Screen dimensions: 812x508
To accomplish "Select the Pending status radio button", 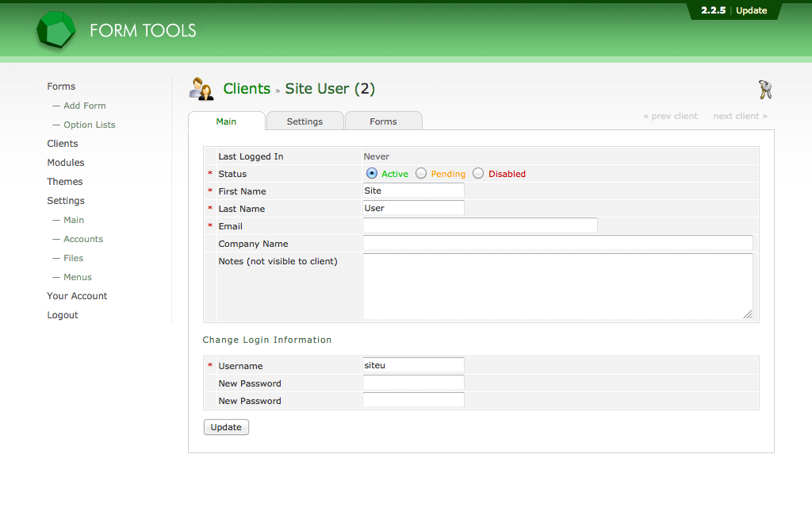I will tap(421, 173).
